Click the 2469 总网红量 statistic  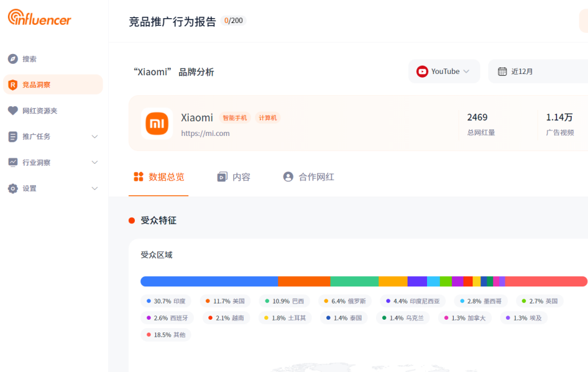tap(480, 124)
